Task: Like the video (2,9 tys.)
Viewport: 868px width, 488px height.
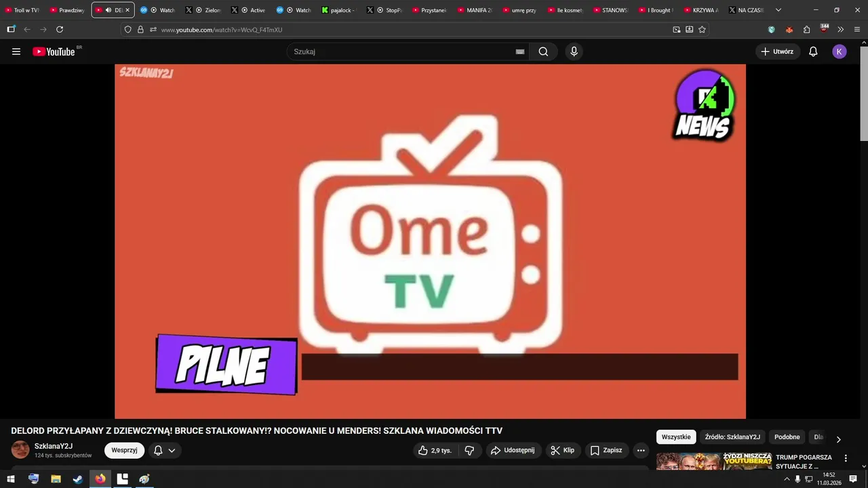Action: click(435, 450)
